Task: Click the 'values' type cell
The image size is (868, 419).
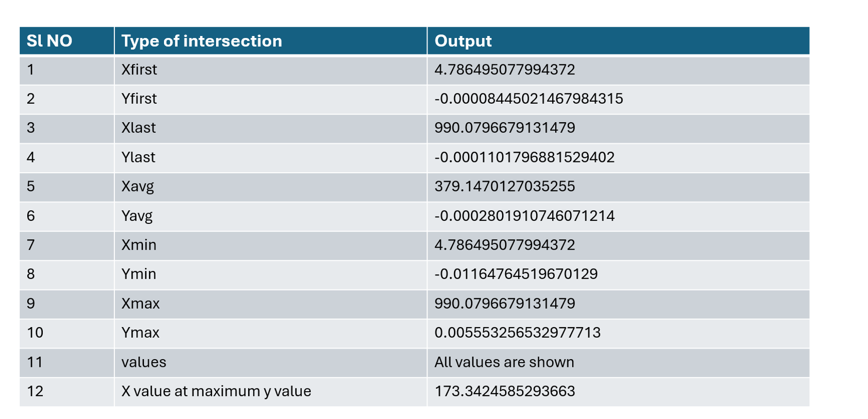Action: pyautogui.click(x=144, y=362)
